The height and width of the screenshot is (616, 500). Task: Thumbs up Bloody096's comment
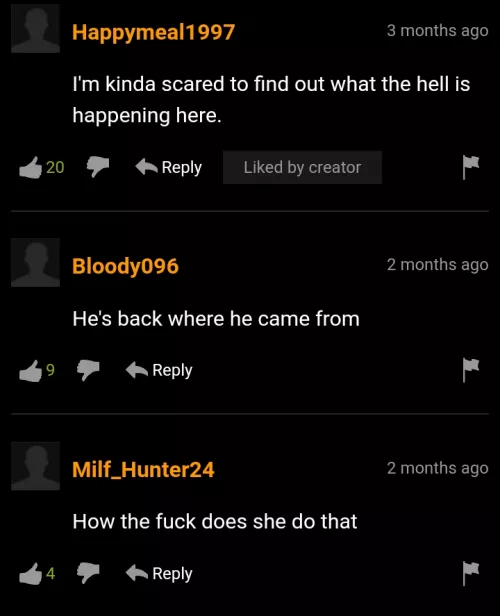pyautogui.click(x=31, y=371)
